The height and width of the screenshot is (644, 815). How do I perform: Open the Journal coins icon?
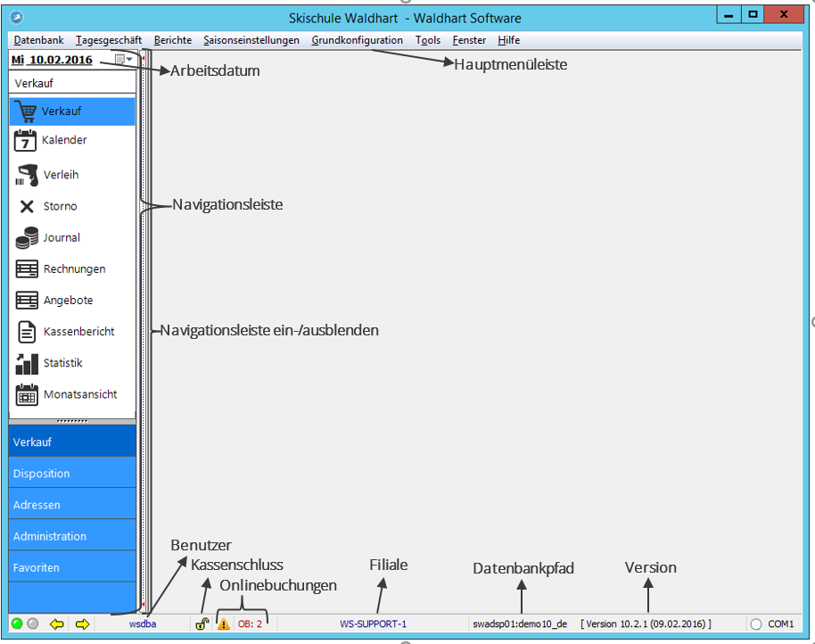pos(27,237)
